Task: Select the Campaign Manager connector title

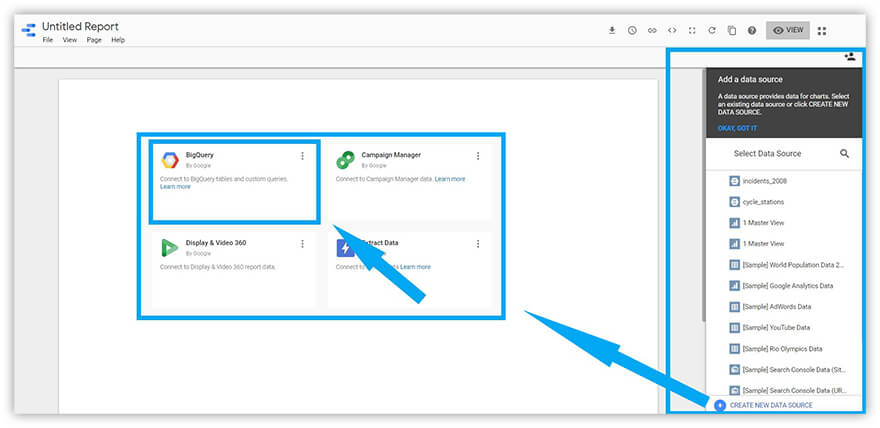Action: click(391, 155)
